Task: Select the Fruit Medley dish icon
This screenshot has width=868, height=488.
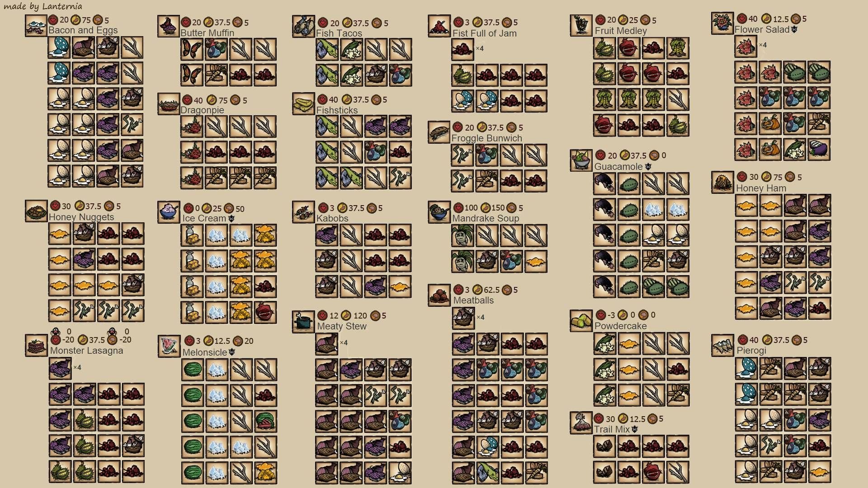Action: point(581,25)
